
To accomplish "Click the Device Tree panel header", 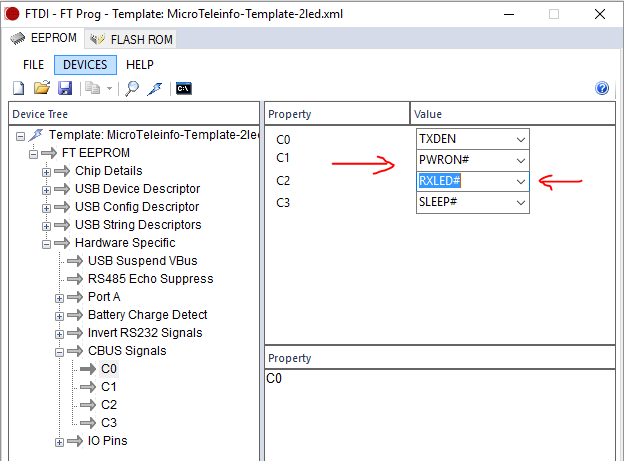I will (134, 114).
